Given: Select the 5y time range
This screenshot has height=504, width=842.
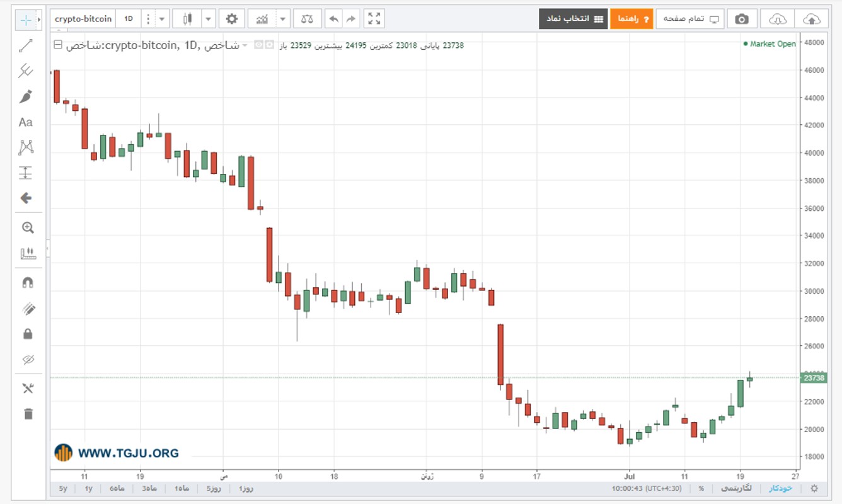Looking at the screenshot, I should pyautogui.click(x=63, y=488).
